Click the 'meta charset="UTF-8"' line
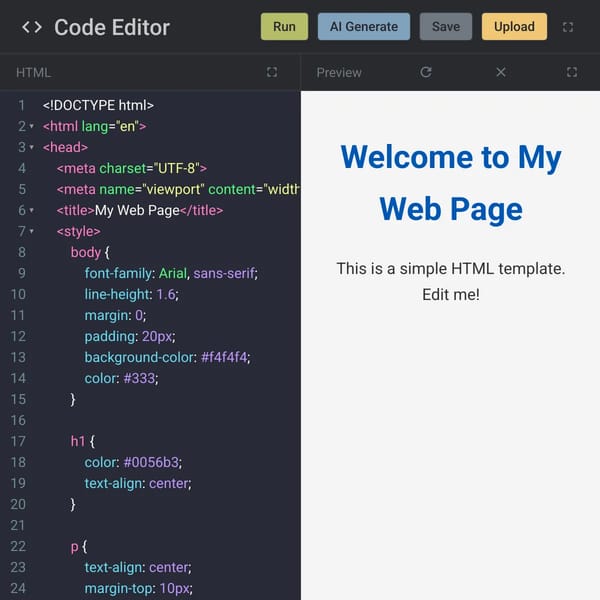The width and height of the screenshot is (600, 600). (x=132, y=168)
